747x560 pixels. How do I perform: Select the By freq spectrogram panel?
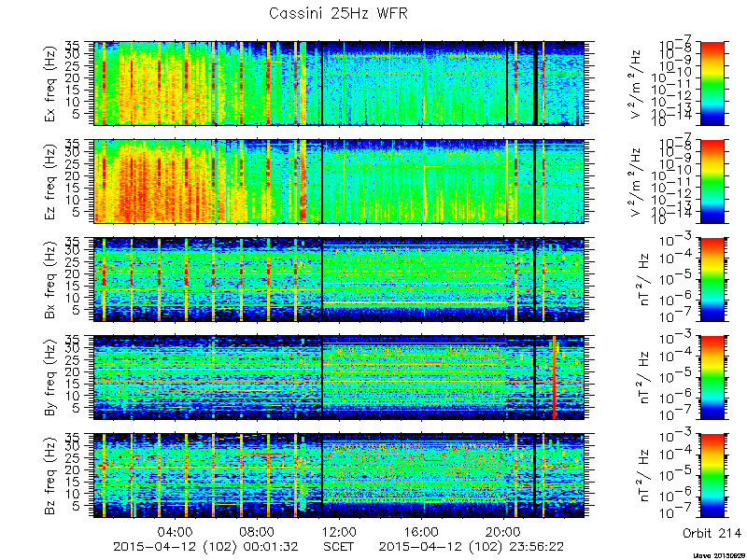[339, 378]
